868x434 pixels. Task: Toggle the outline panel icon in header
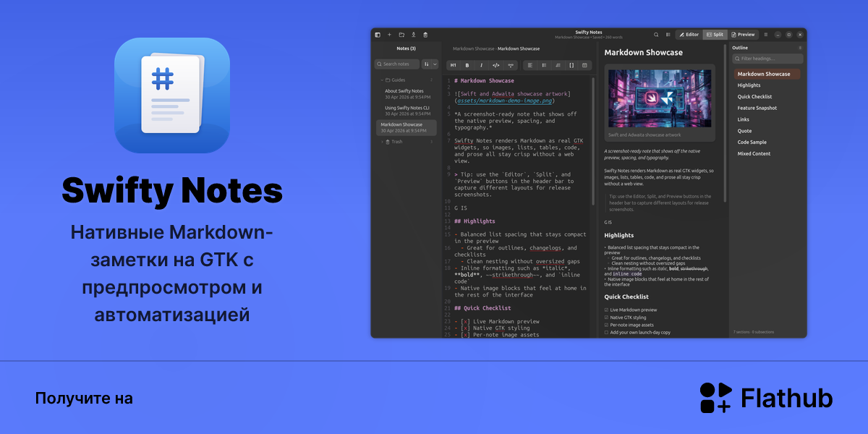[x=668, y=35]
